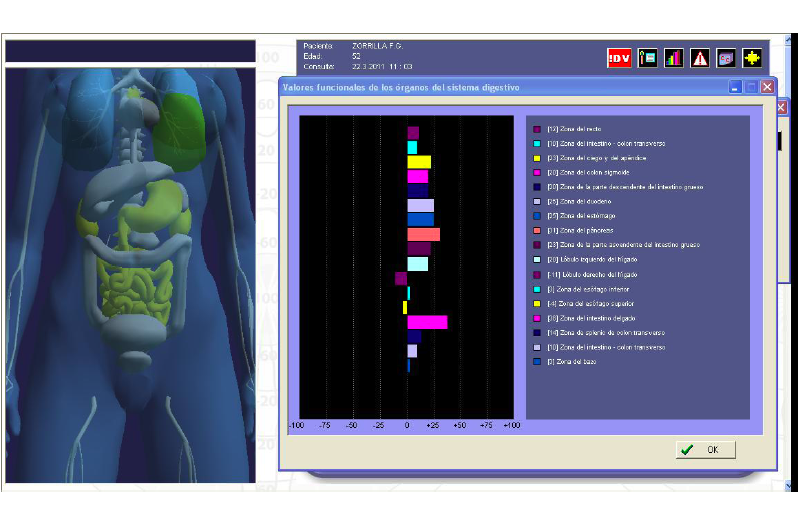Minimize the Valores funcionales dialog
The height and width of the screenshot is (510, 803).
[x=735, y=87]
